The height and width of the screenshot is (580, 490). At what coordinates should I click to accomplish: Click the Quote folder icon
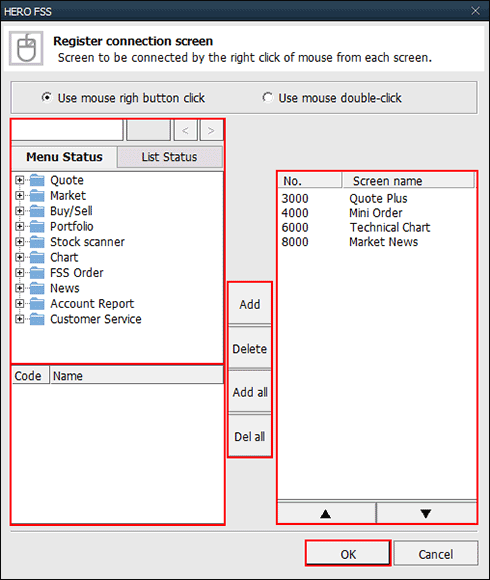[x=37, y=180]
